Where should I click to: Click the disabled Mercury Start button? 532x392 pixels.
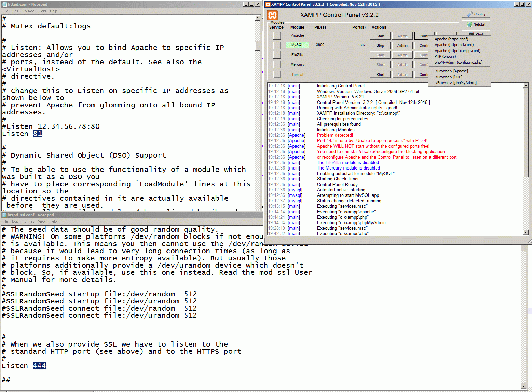[x=380, y=65]
